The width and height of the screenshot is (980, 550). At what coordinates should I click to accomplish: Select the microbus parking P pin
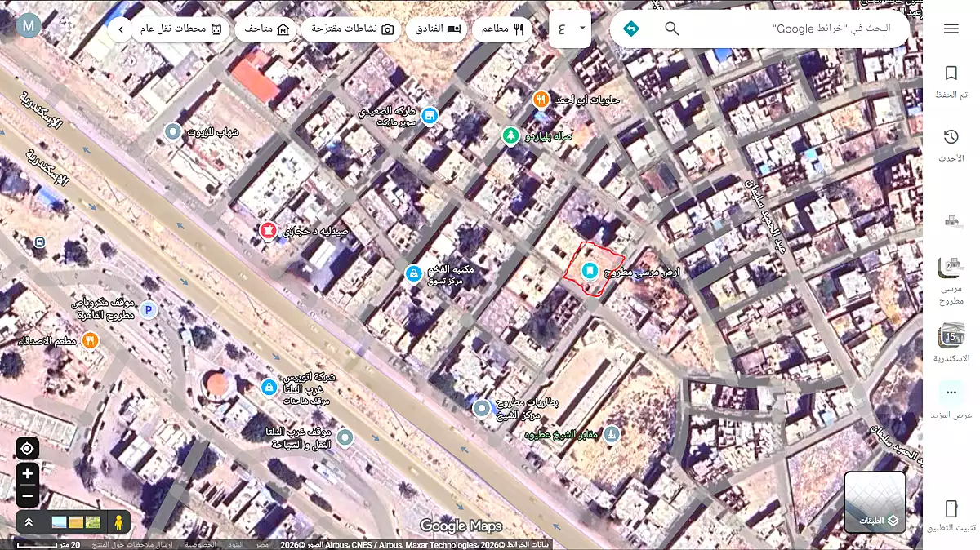click(x=149, y=309)
